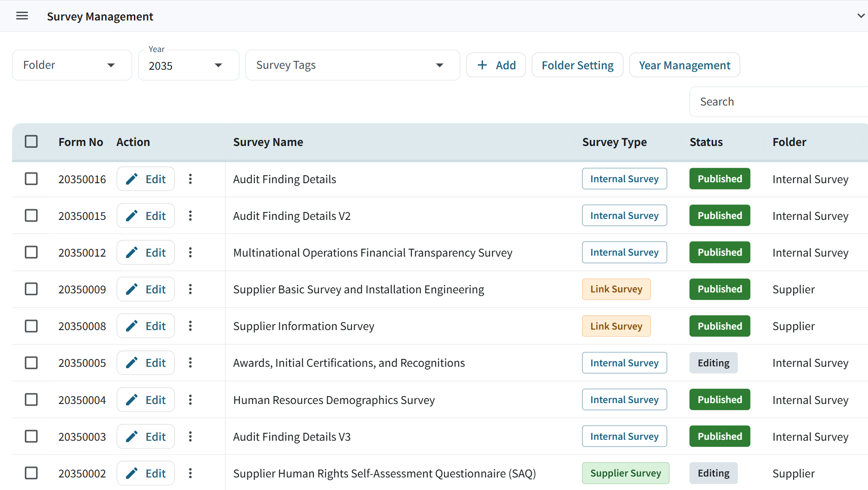This screenshot has height=490, width=868.
Task: Click Editing status badge for form 20350002
Action: (713, 473)
